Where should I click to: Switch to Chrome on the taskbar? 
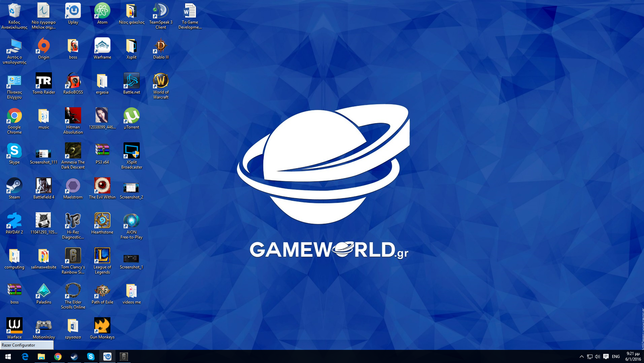pyautogui.click(x=58, y=357)
